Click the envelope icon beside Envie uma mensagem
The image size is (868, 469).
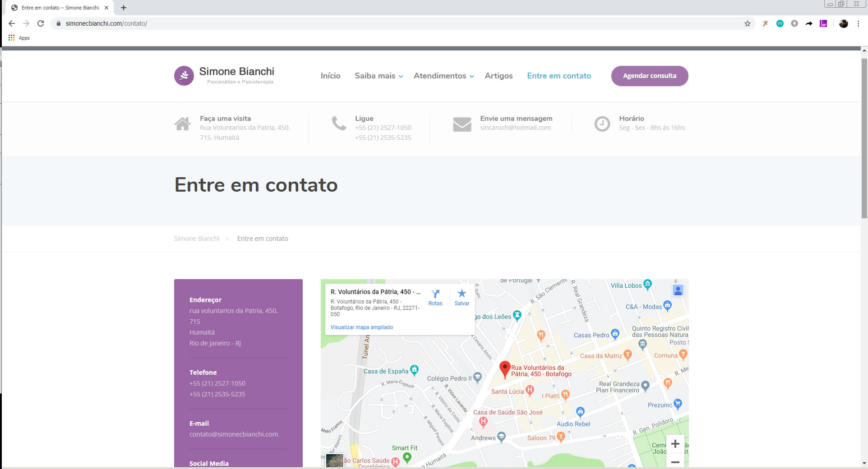coord(462,124)
